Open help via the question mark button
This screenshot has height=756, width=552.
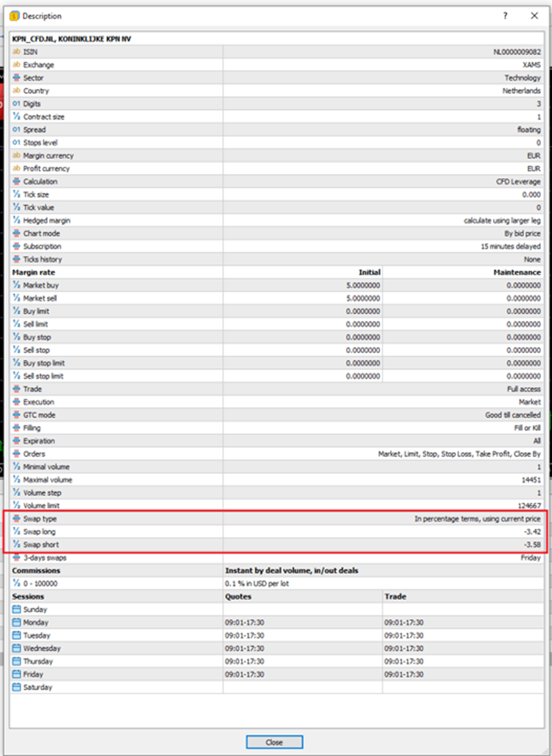click(x=505, y=15)
